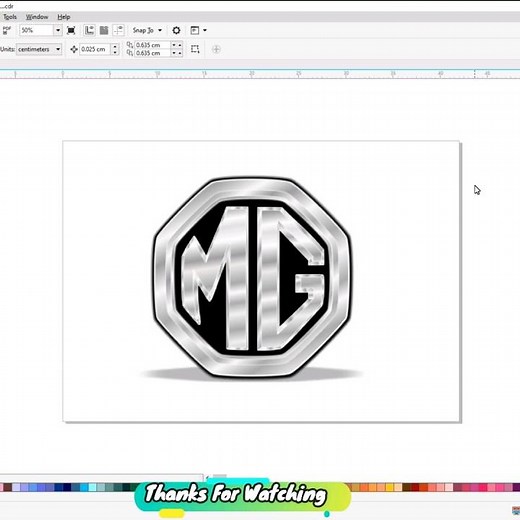Toggle Treat All Objects as Filled icon
Image resolution: width=520 pixels, height=520 pixels.
click(195, 49)
